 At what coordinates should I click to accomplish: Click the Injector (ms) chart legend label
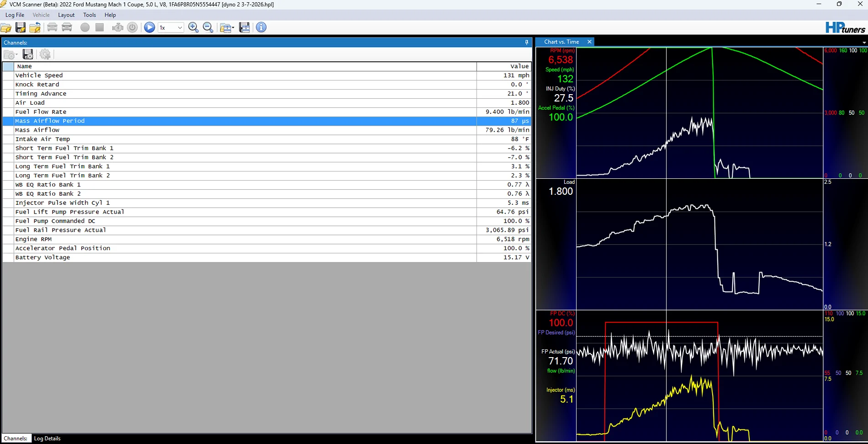tap(561, 390)
